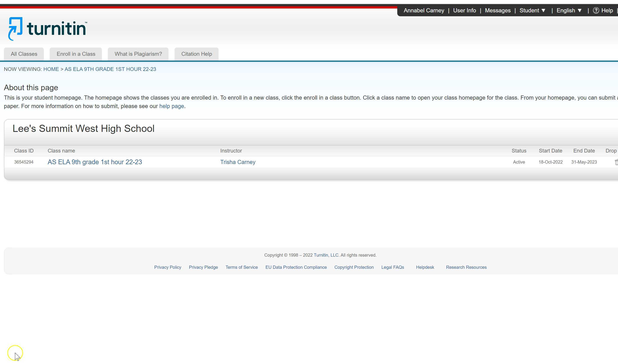
Task: Click the Annabel Carney profile name
Action: tap(423, 10)
